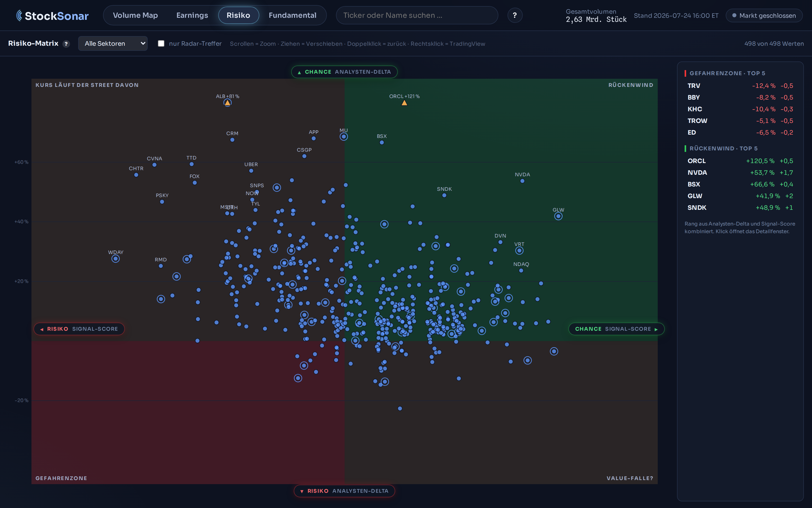Open BSX in Rückenwind Top 5
This screenshot has width=812, height=508.
[x=740, y=184]
